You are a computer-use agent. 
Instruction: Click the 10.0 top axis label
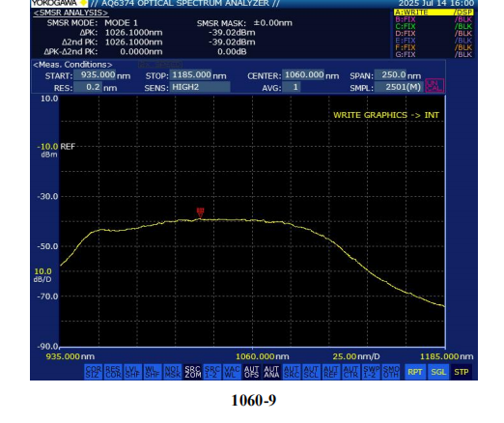pyautogui.click(x=49, y=99)
